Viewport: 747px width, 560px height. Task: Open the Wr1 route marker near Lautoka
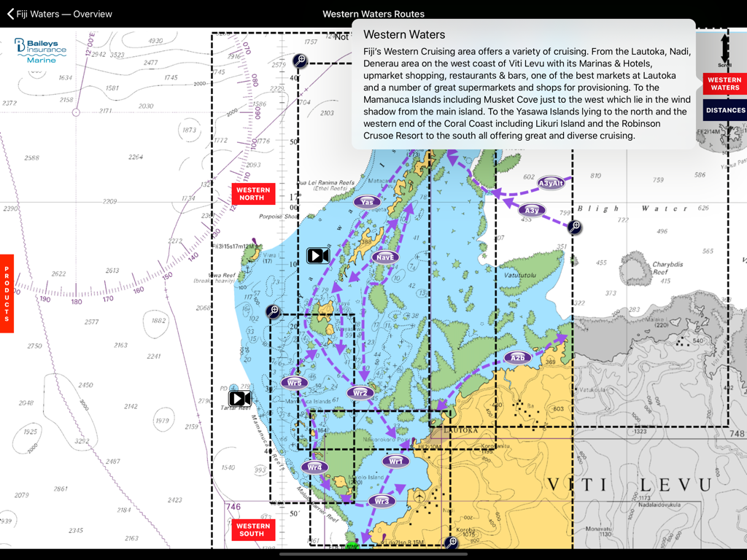coord(395,461)
